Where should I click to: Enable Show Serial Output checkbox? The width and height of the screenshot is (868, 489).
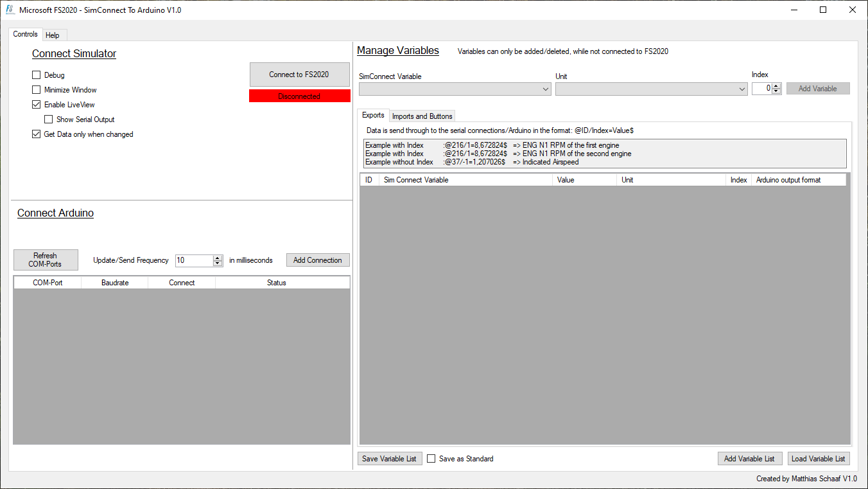pyautogui.click(x=48, y=120)
